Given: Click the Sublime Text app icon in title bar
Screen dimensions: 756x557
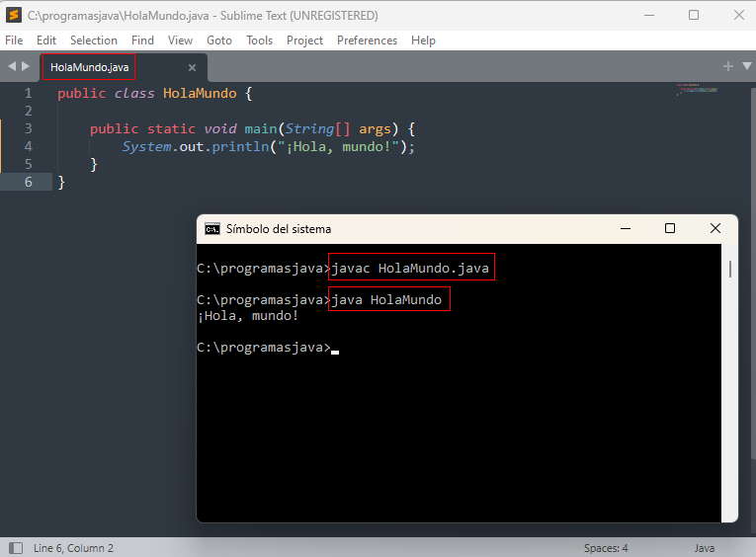Looking at the screenshot, I should [x=14, y=16].
